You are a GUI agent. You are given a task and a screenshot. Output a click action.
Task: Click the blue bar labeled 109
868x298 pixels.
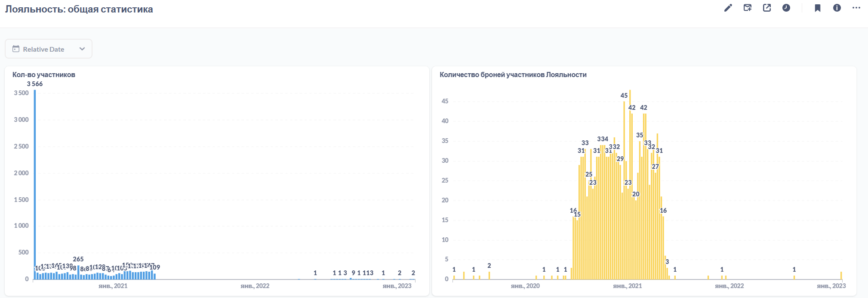[154, 276]
